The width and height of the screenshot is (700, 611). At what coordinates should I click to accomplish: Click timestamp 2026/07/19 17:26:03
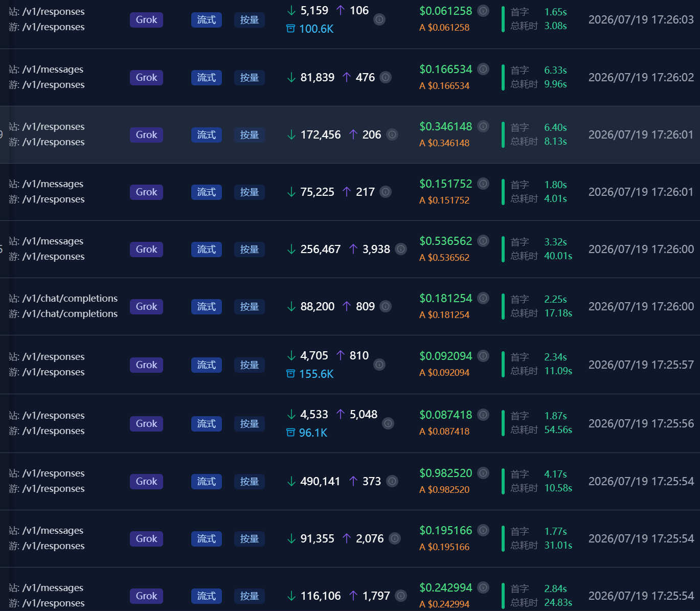[641, 20]
